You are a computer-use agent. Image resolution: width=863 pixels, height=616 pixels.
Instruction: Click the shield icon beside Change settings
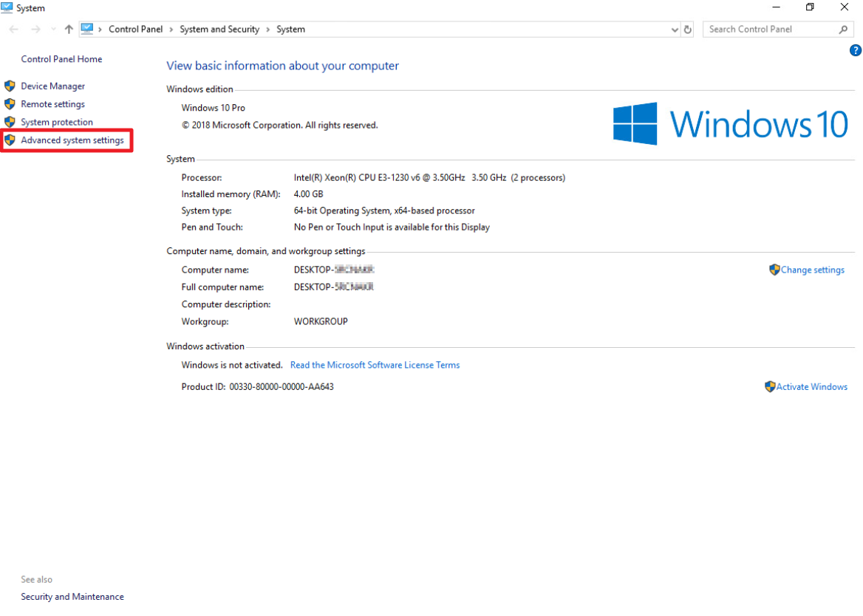[x=774, y=270]
